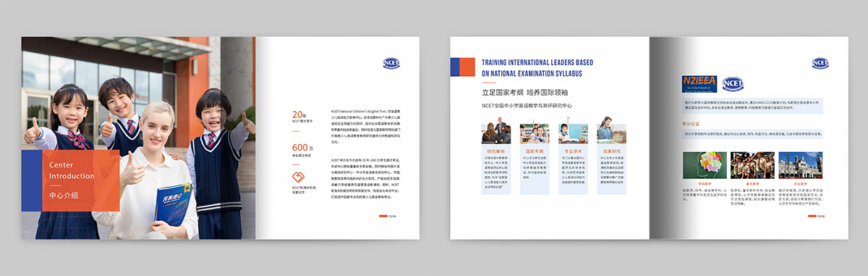Click the blue square beside the headline
This screenshot has height=276, width=868.
[456, 67]
